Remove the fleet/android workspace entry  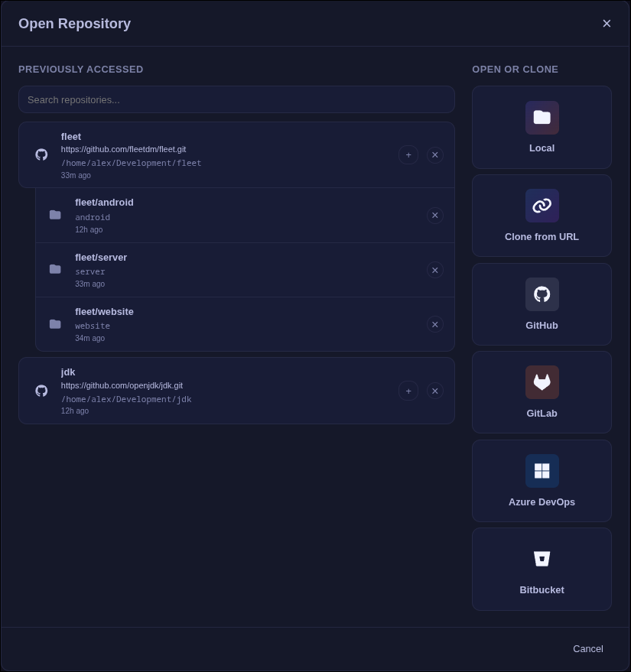coord(434,215)
